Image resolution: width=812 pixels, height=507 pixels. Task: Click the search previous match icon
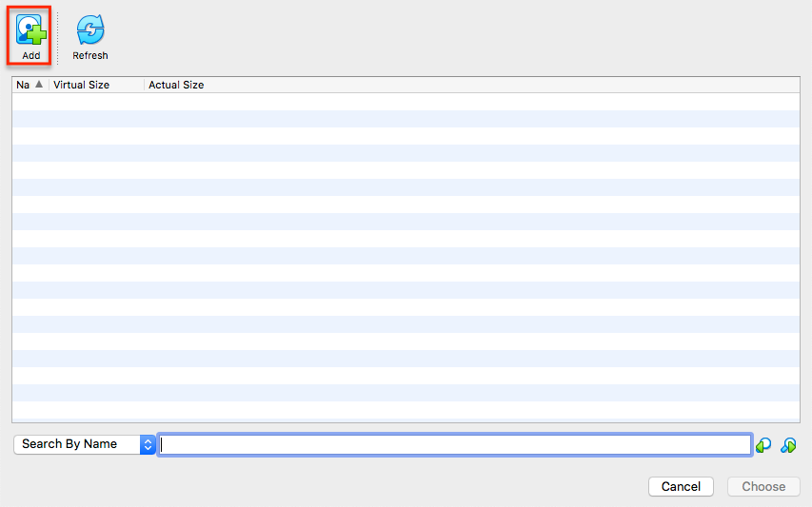coord(763,445)
